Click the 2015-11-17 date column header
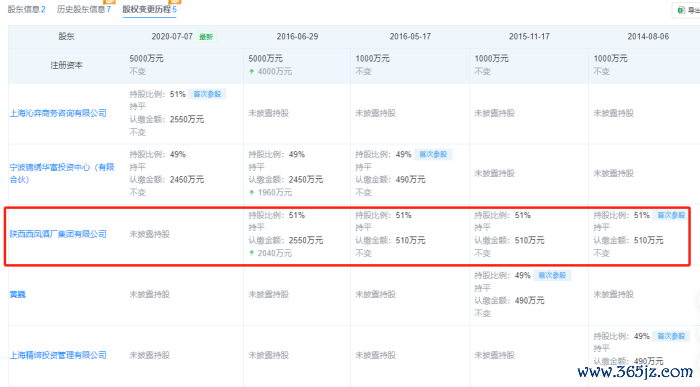The image size is (700, 387). tap(529, 37)
